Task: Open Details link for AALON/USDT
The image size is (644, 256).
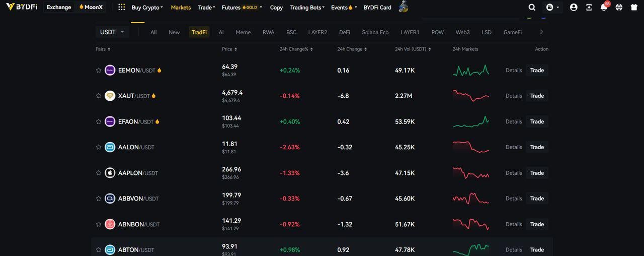Action: 514,147
